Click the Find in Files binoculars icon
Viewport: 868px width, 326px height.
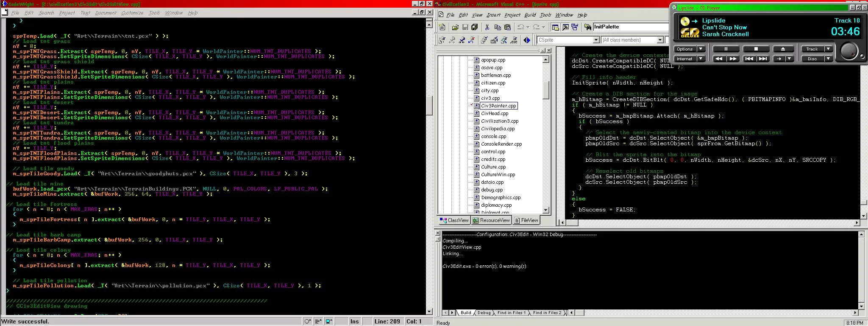click(x=587, y=27)
